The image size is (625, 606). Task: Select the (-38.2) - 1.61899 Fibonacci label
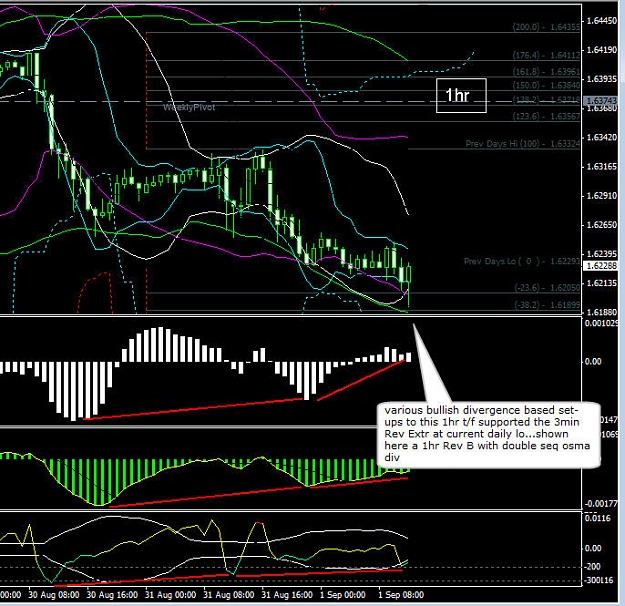coord(546,305)
